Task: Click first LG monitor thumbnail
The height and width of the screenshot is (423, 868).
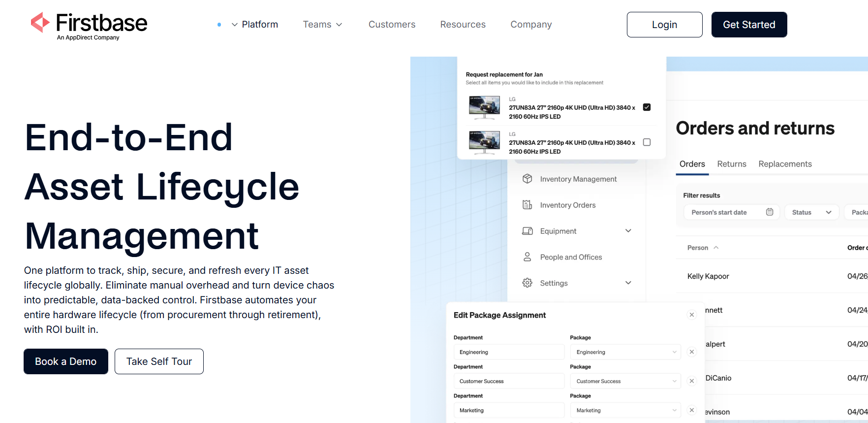Action: coord(484,108)
